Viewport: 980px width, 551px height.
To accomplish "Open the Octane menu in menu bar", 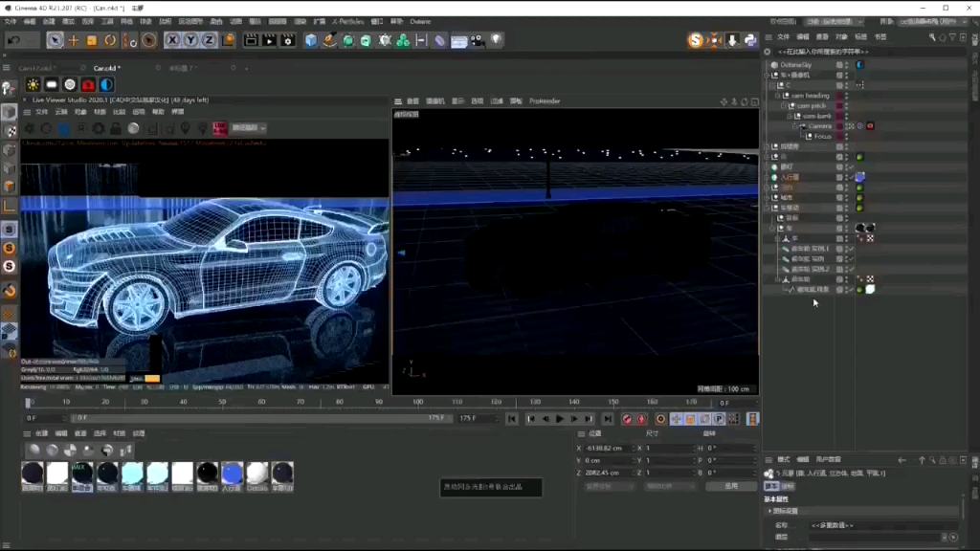I will pos(420,21).
